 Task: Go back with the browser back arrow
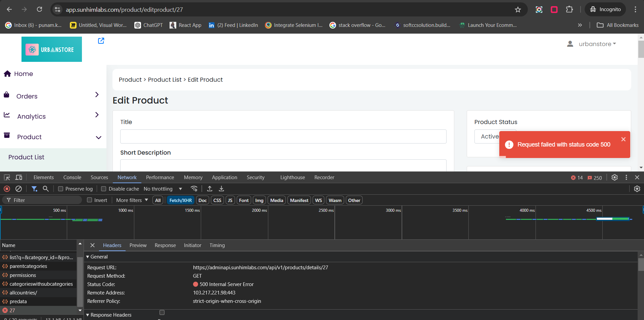tap(9, 9)
